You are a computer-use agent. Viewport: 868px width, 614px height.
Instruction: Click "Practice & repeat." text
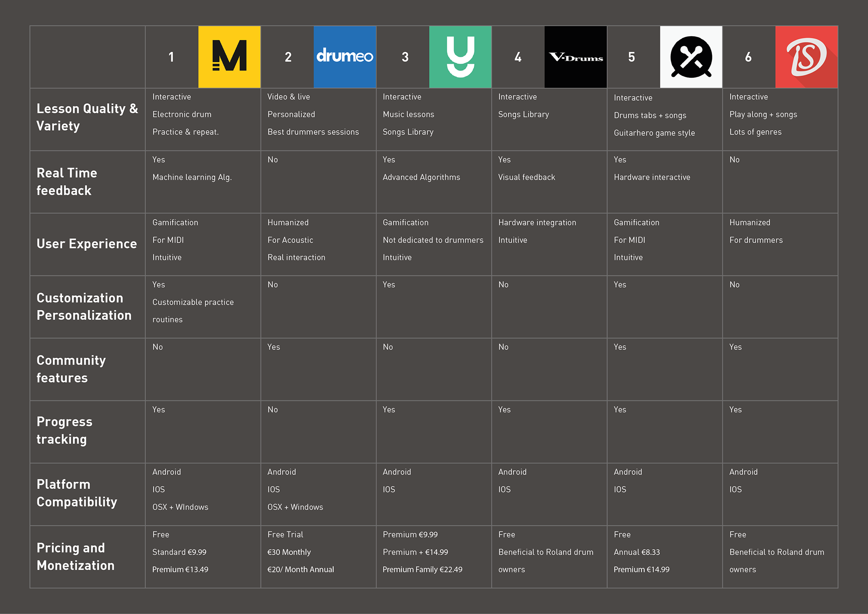[x=185, y=132]
